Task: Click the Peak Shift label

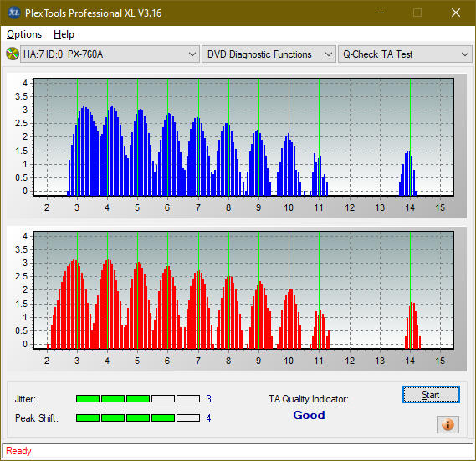Action: click(37, 418)
